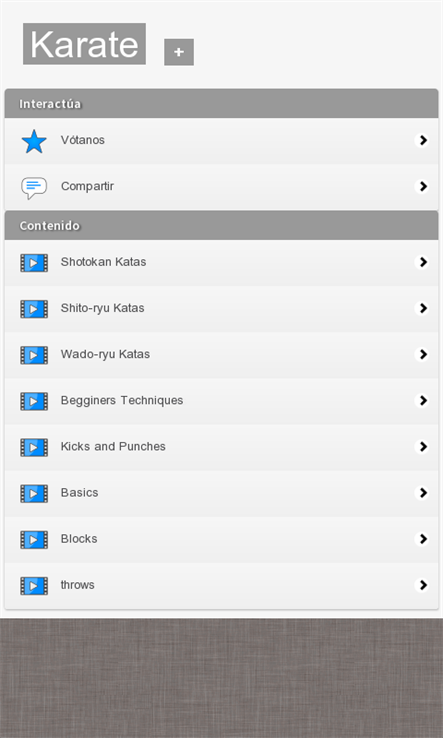The image size is (443, 738).
Task: Open Compartir using its right chevron
Action: pyautogui.click(x=422, y=186)
